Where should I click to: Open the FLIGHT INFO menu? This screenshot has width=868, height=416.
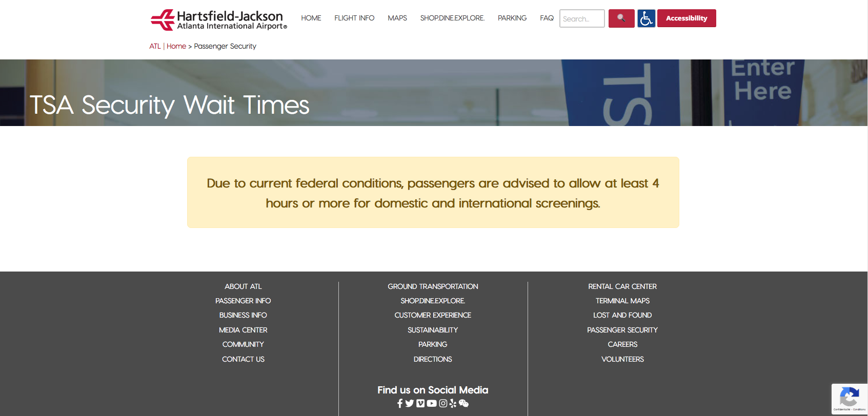(x=354, y=18)
